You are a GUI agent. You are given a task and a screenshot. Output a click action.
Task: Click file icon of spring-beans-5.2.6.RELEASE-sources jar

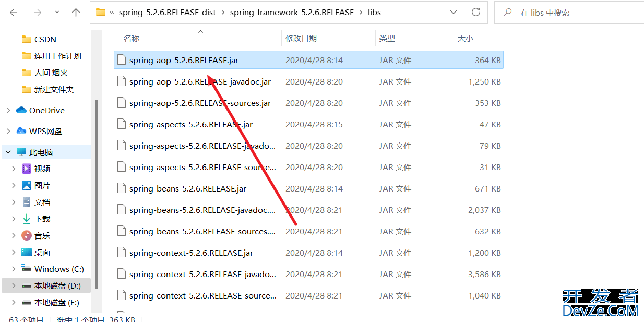[x=122, y=231]
